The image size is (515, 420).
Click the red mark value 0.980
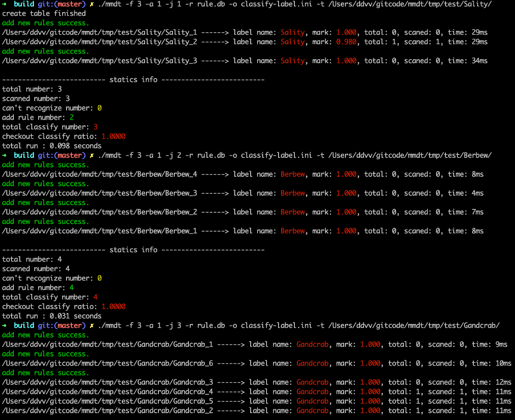pyautogui.click(x=346, y=42)
